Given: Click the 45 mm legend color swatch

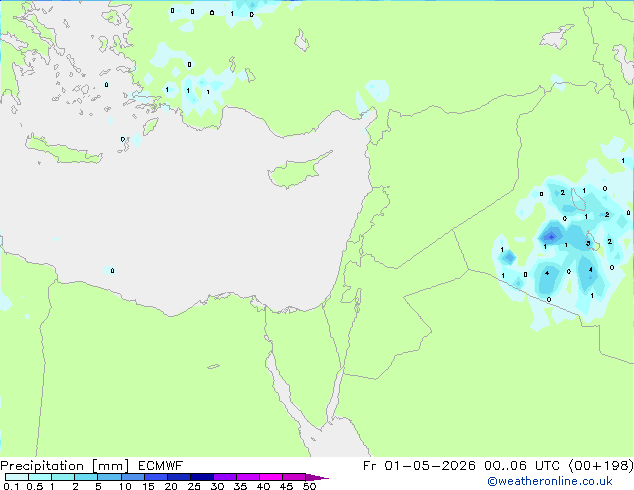Looking at the screenshot, I should point(294,477).
